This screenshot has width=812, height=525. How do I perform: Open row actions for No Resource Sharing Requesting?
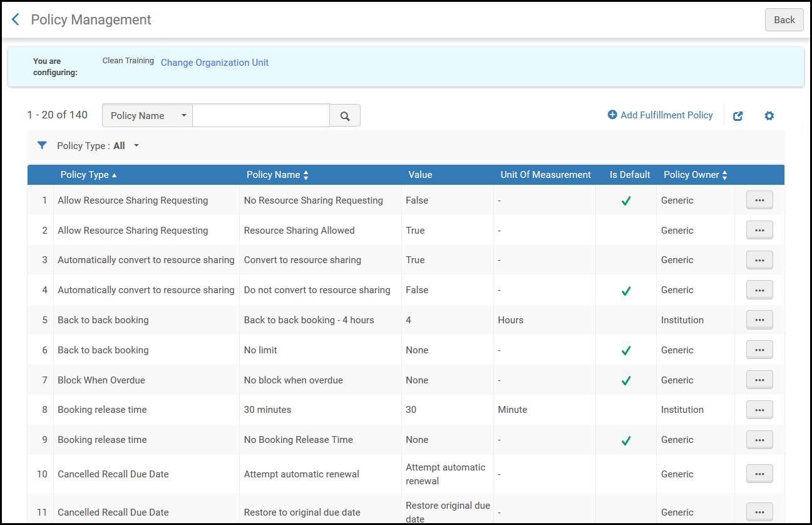pos(759,200)
